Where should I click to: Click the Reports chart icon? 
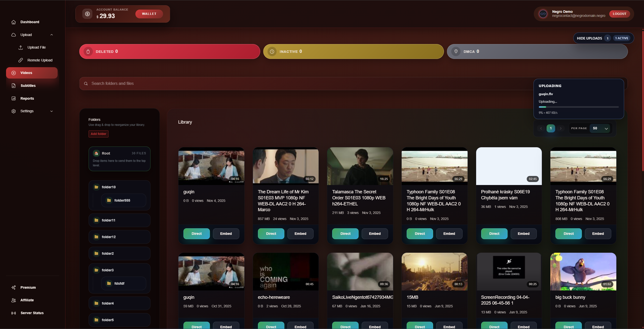pyautogui.click(x=14, y=98)
